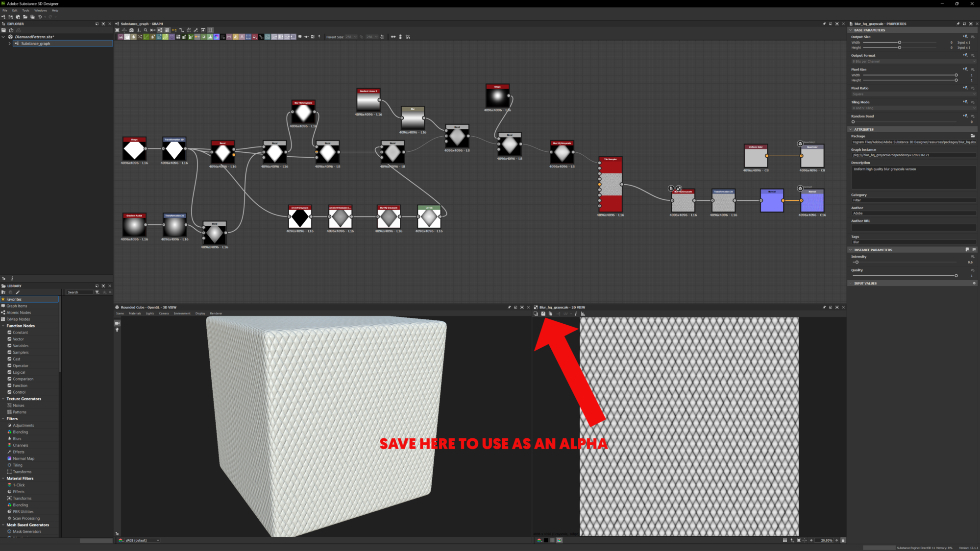Add a Text node from the graph toolbar
The width and height of the screenshot is (980, 551).
click(x=242, y=37)
